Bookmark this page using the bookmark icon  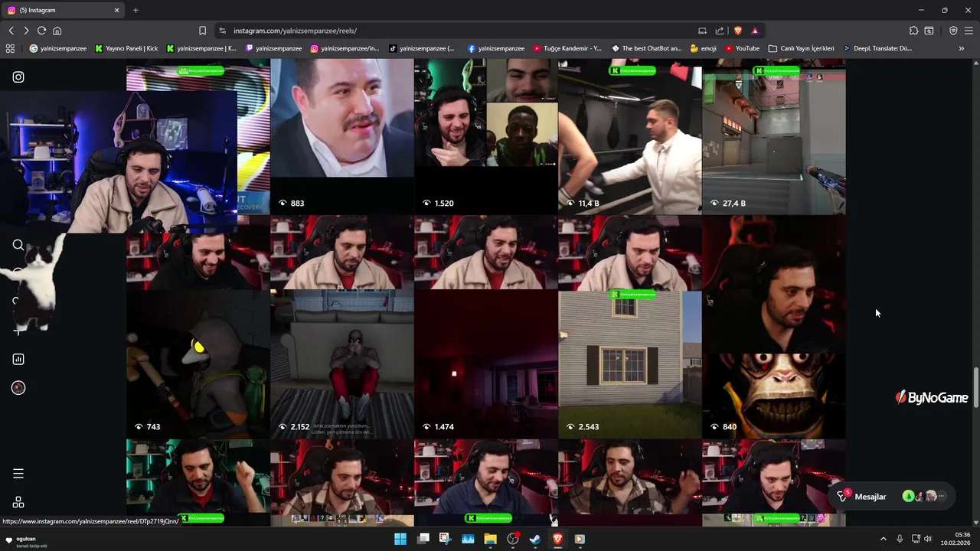[202, 31]
